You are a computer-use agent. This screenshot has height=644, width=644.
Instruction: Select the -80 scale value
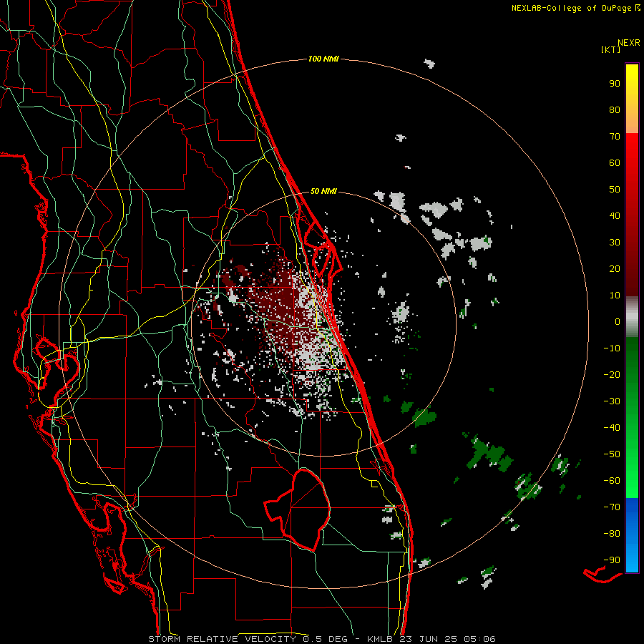point(612,534)
